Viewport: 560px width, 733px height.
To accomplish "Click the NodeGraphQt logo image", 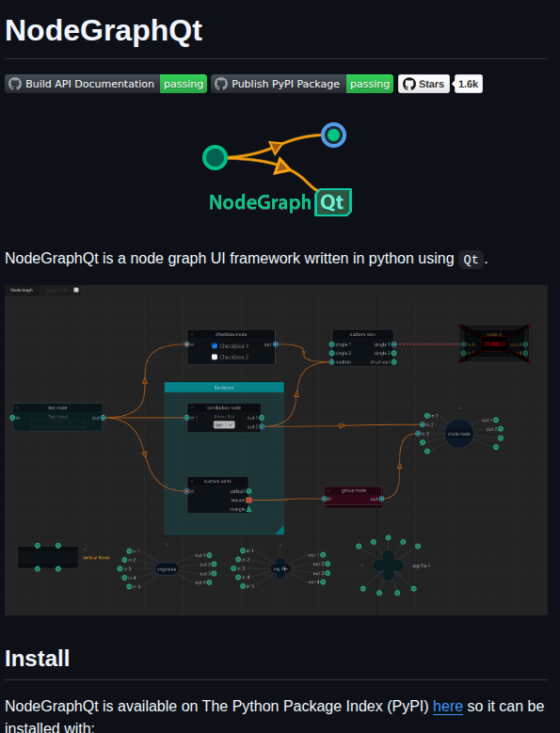I will pos(277,169).
